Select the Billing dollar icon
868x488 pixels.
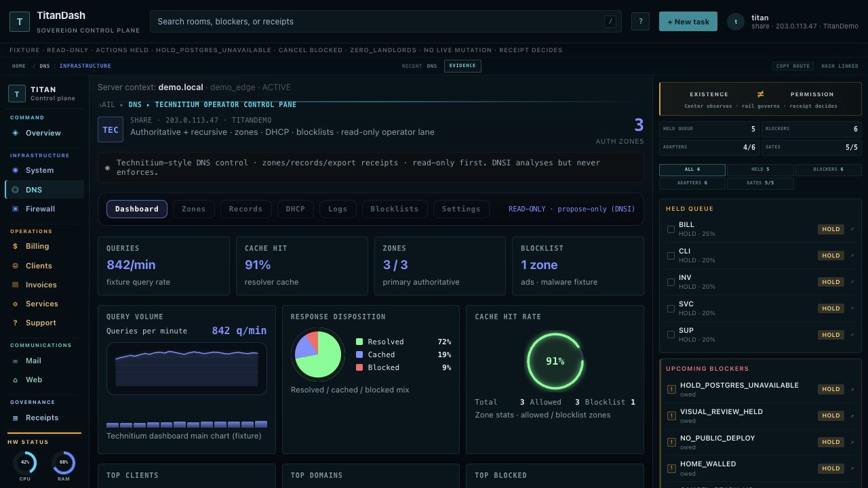click(15, 246)
